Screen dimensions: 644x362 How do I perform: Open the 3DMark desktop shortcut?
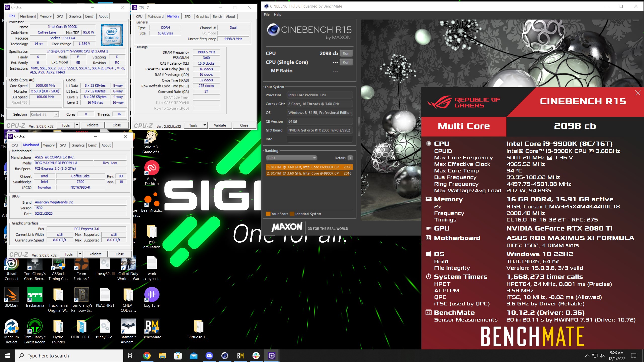pyautogui.click(x=12, y=298)
